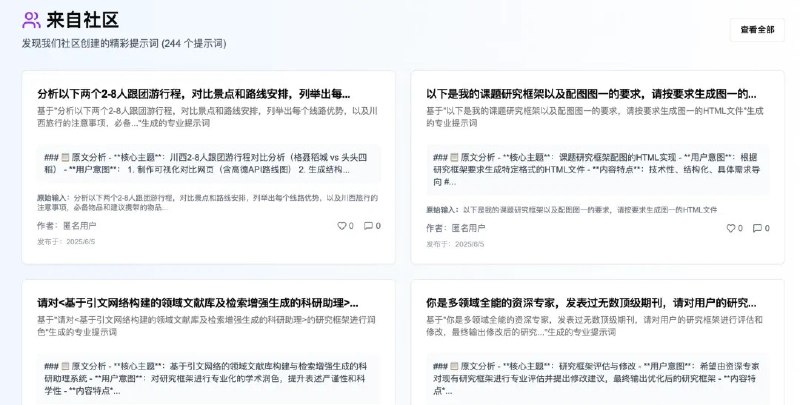The image size is (800, 405).
Task: Click the description 基于"请对<基于引文网络构建 under third card title
Action: click(x=206, y=326)
